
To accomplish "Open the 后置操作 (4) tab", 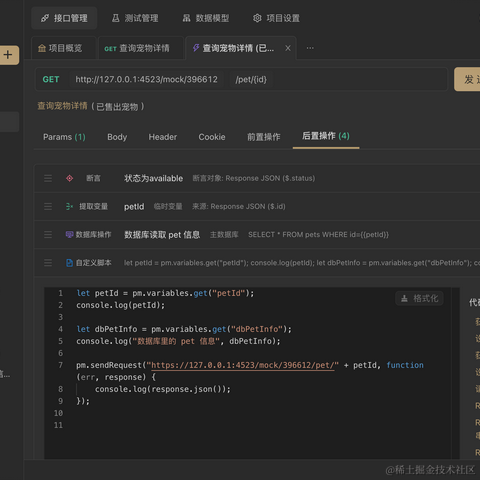I will click(326, 136).
